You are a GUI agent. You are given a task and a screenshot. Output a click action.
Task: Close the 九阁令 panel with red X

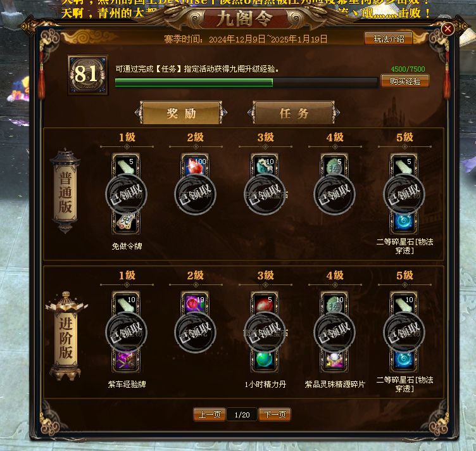(448, 29)
